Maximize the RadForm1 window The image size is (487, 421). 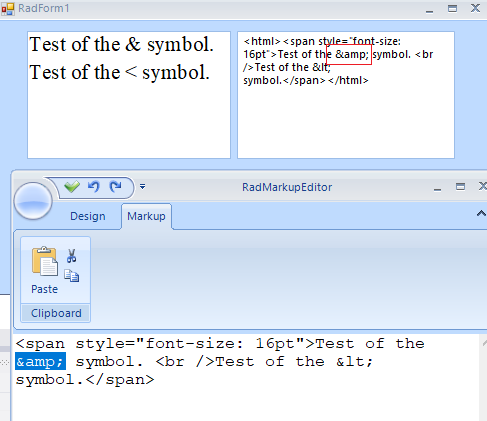tap(452, 9)
